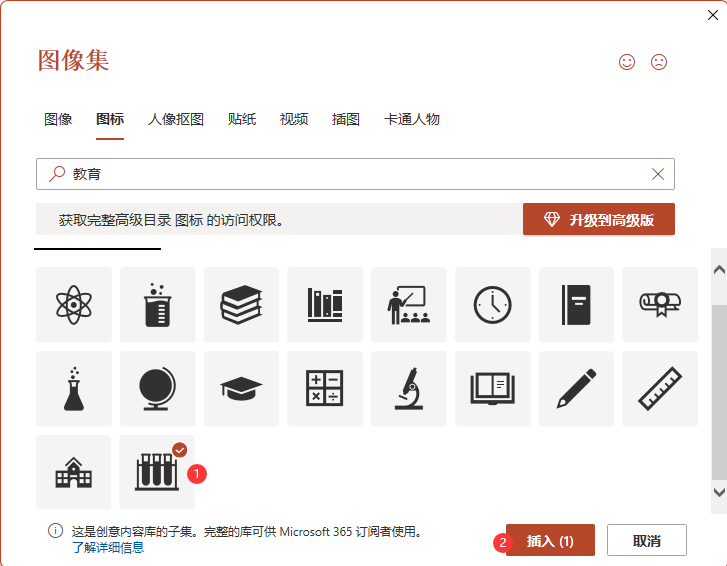This screenshot has width=727, height=566.
Task: Click the info circle icon
Action: point(56,531)
